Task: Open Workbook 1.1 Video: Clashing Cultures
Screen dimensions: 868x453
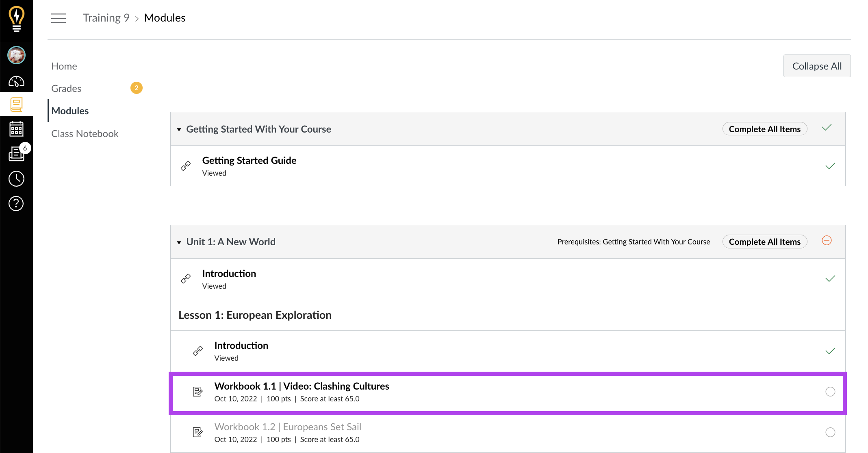Action: (x=302, y=386)
